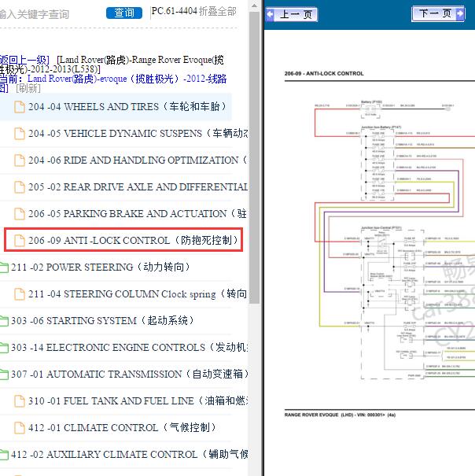The image size is (475, 476).
Task: Go to previous page with 上一页 button
Action: pyautogui.click(x=292, y=14)
